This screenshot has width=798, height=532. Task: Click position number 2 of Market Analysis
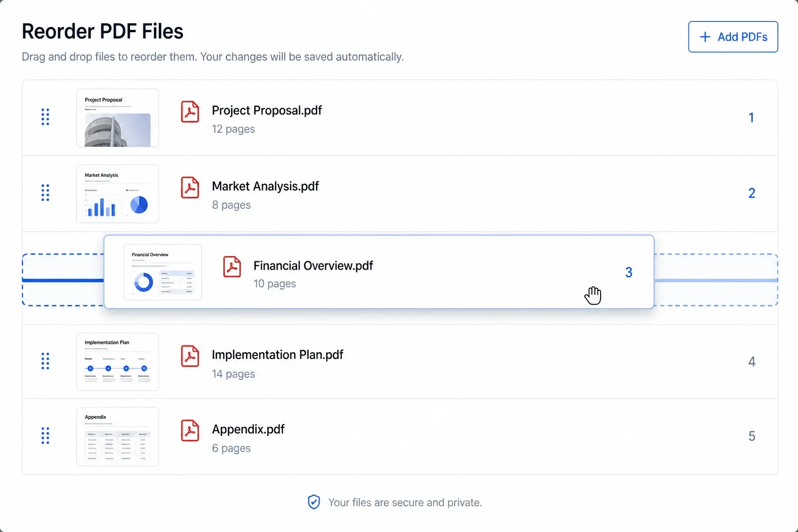(752, 193)
